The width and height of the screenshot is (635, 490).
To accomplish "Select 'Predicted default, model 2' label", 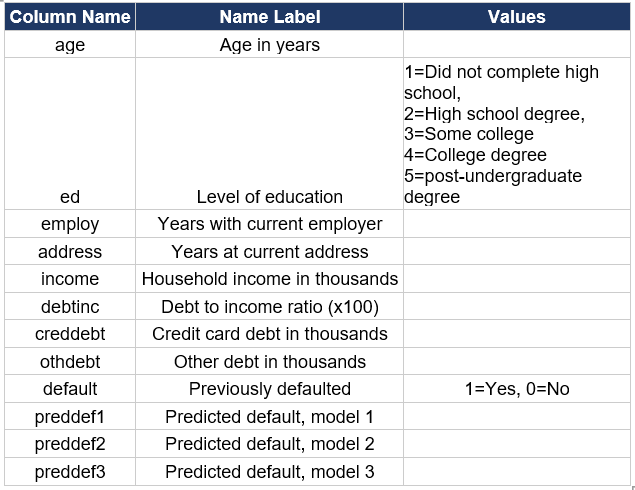I will coord(270,444).
